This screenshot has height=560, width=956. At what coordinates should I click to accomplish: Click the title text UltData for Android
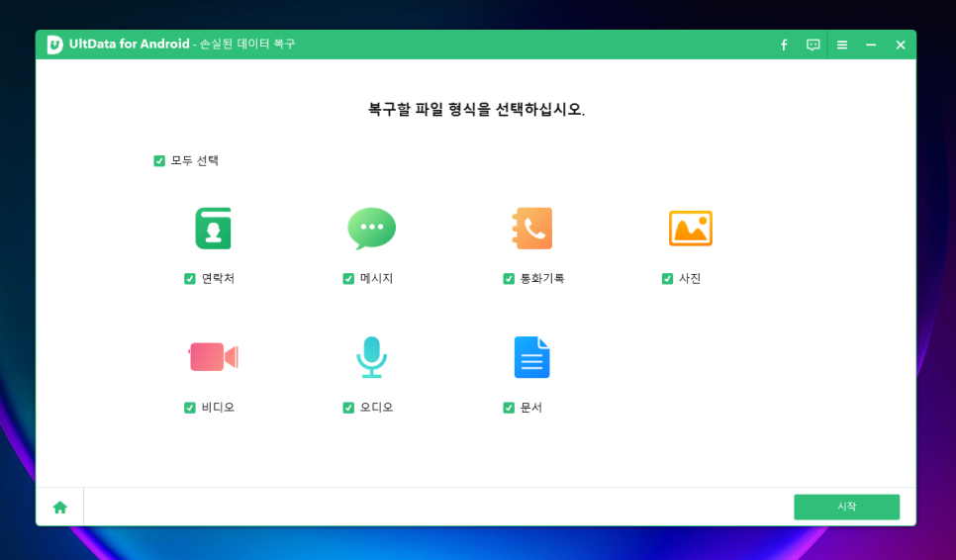pos(130,44)
